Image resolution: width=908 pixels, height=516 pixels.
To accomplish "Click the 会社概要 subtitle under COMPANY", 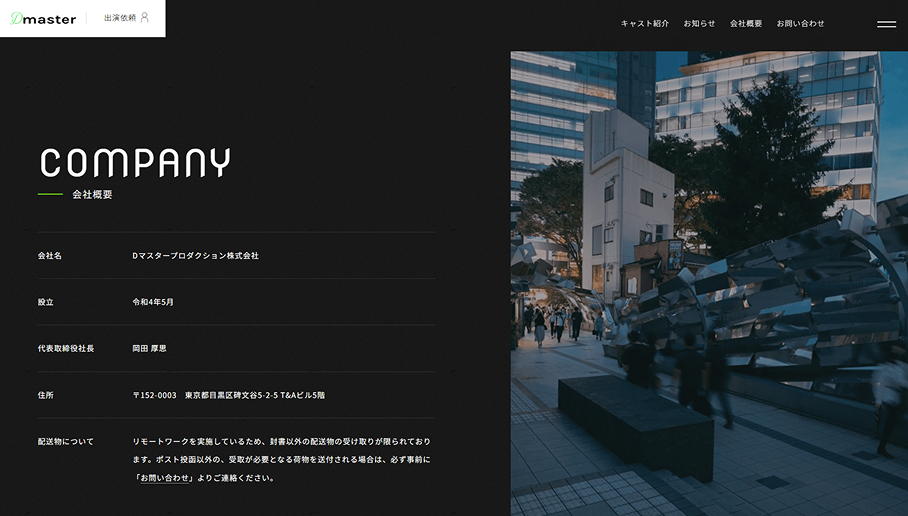I will click(92, 195).
